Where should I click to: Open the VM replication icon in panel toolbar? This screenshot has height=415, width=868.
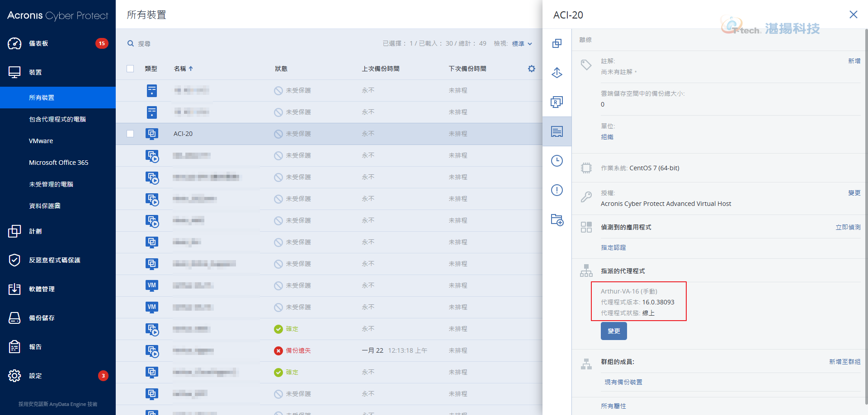557,102
